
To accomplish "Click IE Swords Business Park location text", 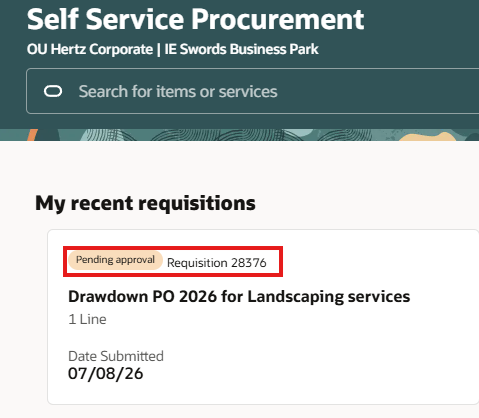I will pyautogui.click(x=242, y=49).
